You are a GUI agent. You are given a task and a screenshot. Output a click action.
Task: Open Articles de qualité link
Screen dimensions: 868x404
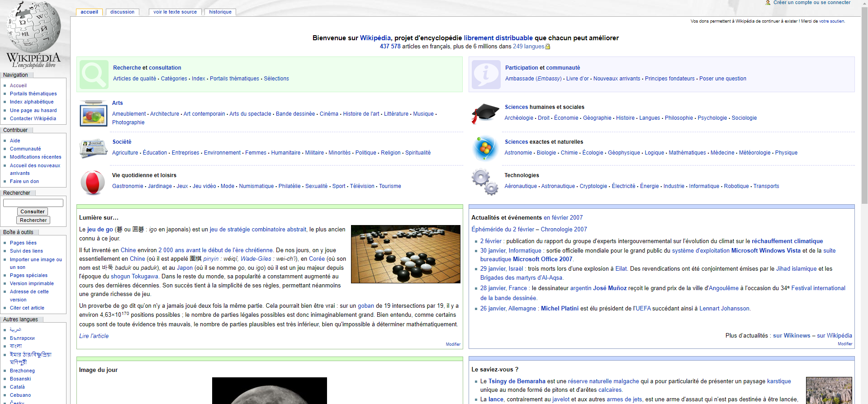pyautogui.click(x=134, y=79)
